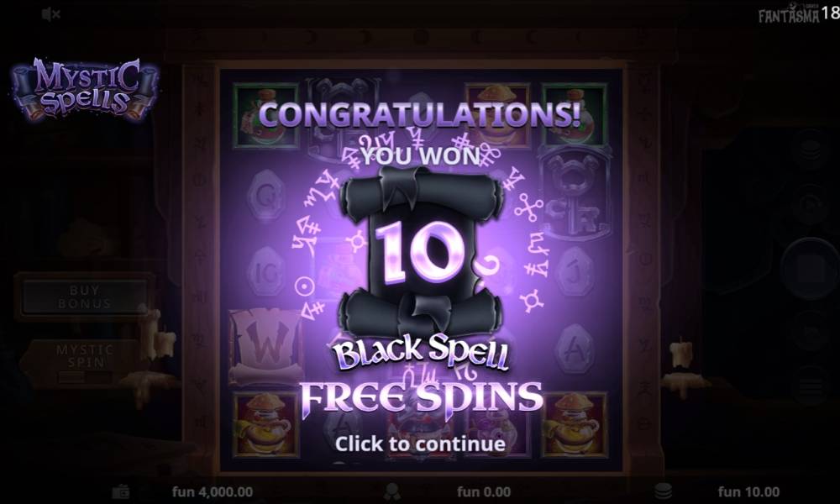Screen dimensions: 840x504
Task: Click the wallet balance icon
Action: [121, 491]
